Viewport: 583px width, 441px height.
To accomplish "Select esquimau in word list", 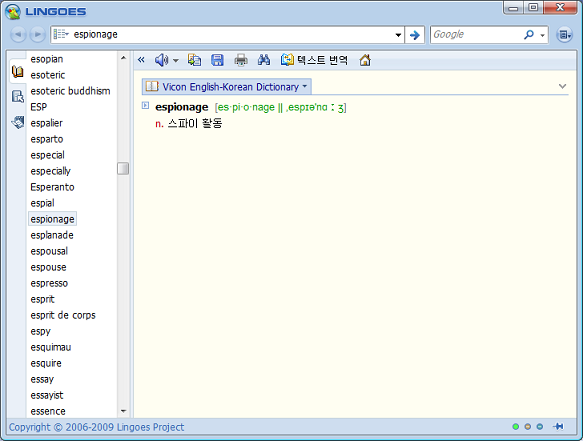I will (x=51, y=347).
